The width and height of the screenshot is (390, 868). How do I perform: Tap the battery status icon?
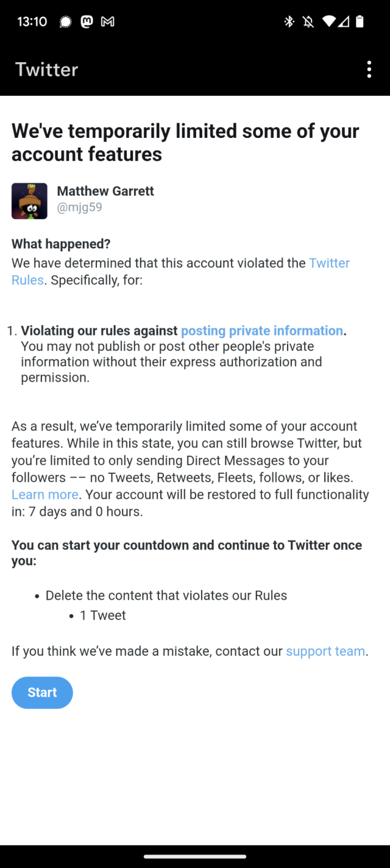pos(361,21)
